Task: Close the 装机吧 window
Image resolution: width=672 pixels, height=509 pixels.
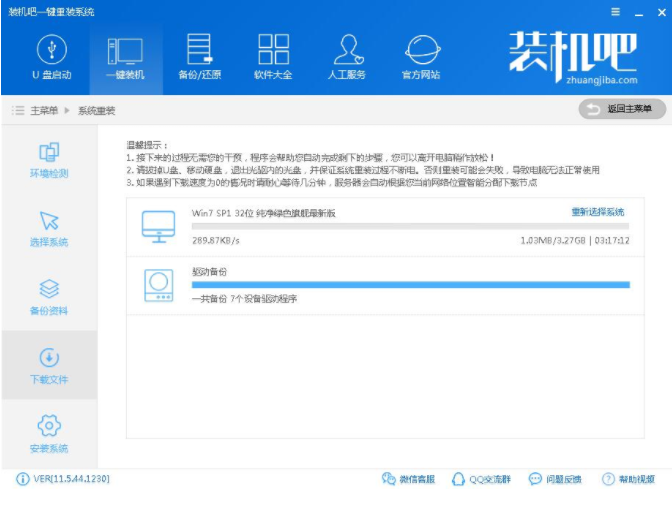Action: (661, 13)
